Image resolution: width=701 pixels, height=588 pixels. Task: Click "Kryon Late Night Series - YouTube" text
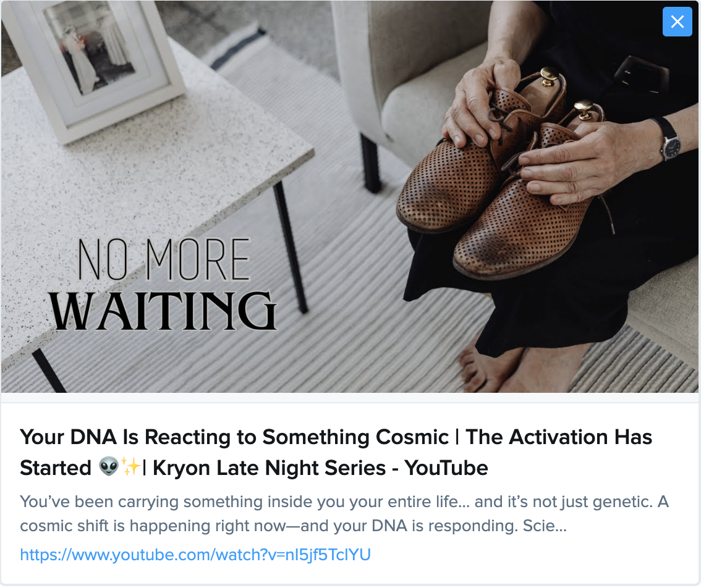coord(320,468)
